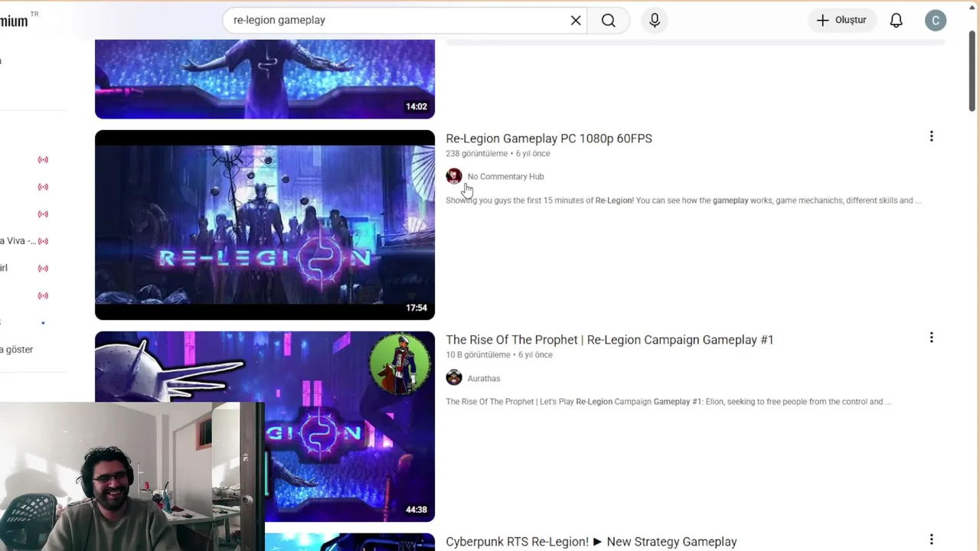Click the 'Showing you guys the first 15 minutes' description

(x=683, y=201)
